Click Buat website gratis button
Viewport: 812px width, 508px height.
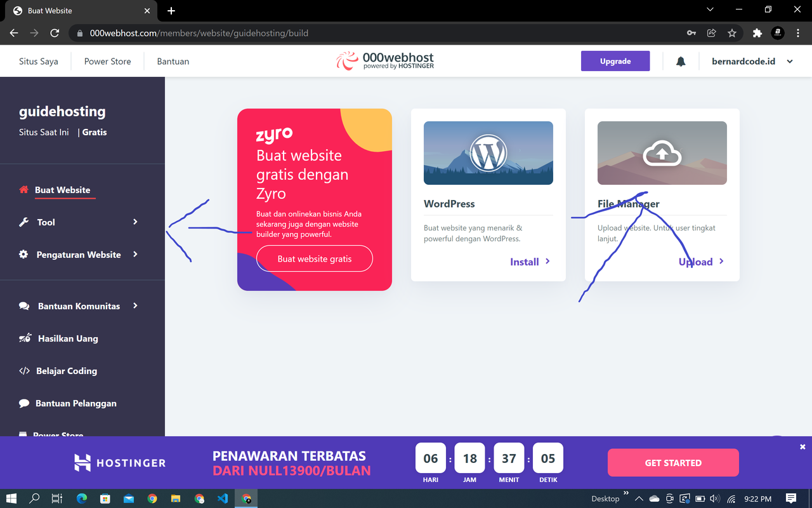[x=315, y=258]
